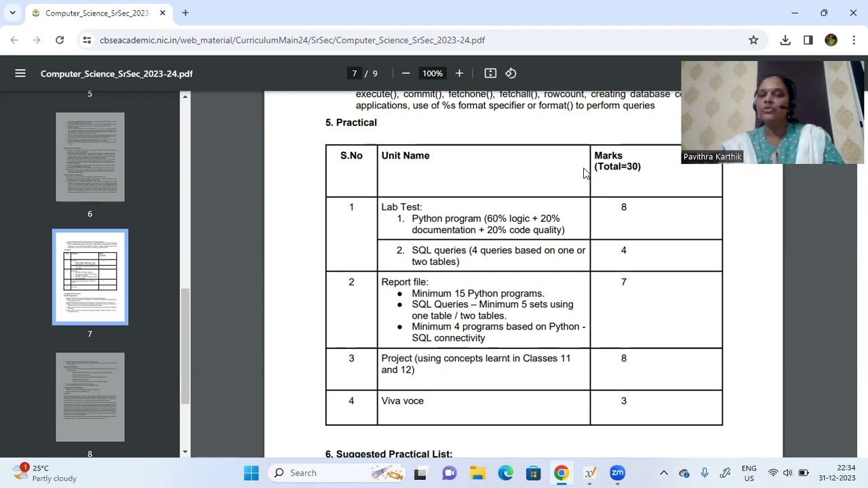The image size is (868, 488).
Task: Open the Chrome three-dot menu
Action: tap(854, 40)
